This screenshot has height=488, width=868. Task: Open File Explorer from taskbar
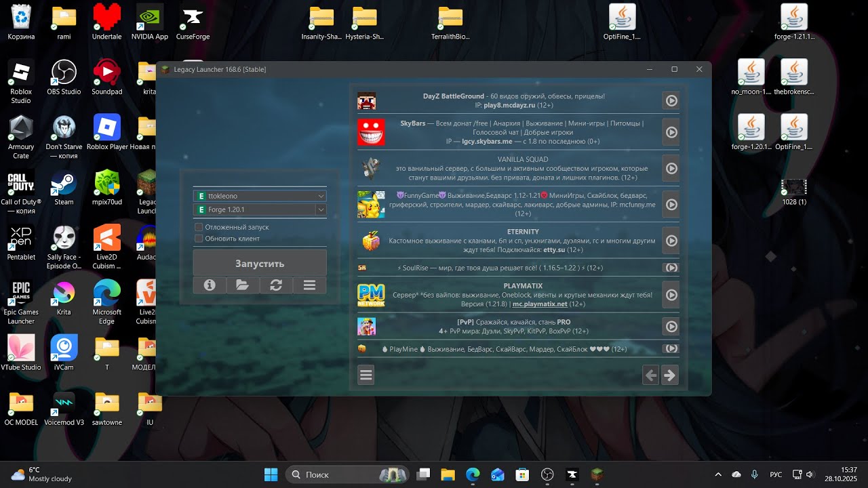448,474
